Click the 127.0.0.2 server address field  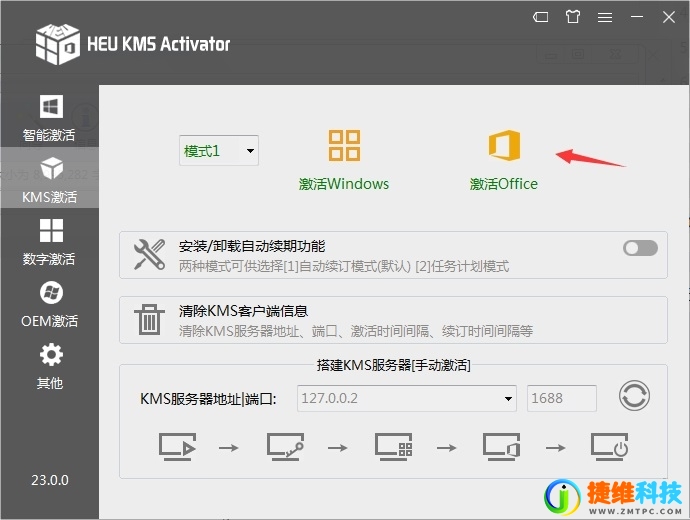point(407,398)
